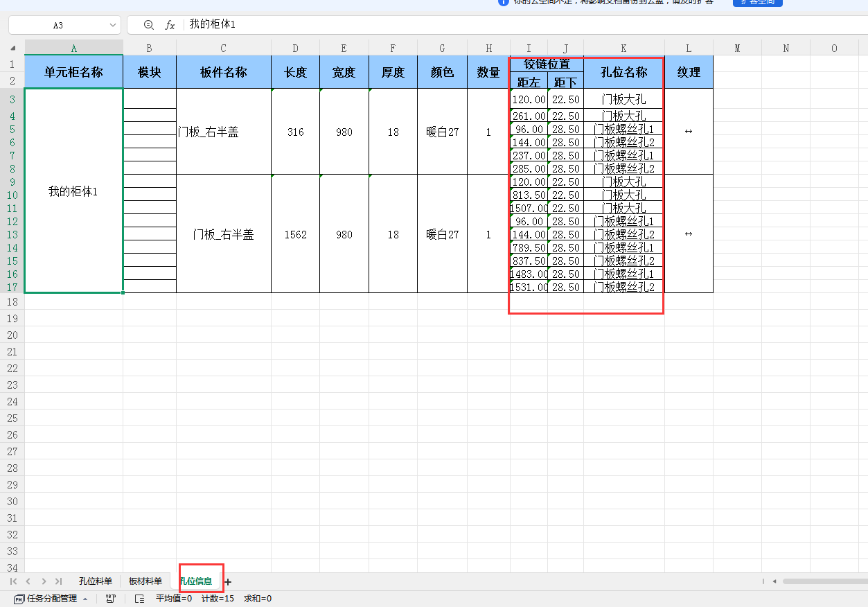The height and width of the screenshot is (607, 868).
Task: Switch to the 孔位料单 sheet tab
Action: click(x=96, y=581)
